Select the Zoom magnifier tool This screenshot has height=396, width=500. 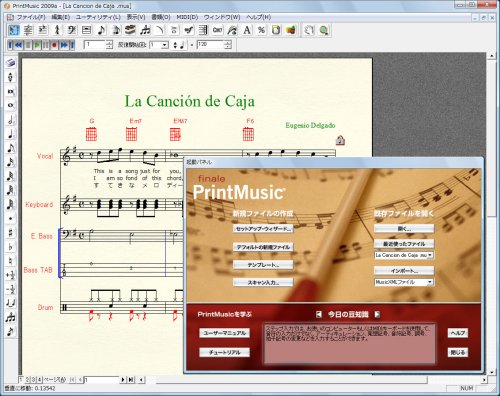tap(324, 30)
